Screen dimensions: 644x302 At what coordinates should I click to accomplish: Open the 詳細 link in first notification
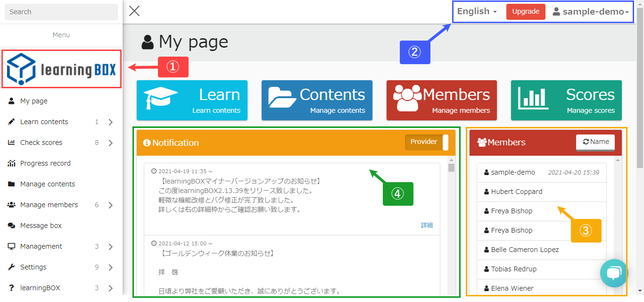click(427, 225)
